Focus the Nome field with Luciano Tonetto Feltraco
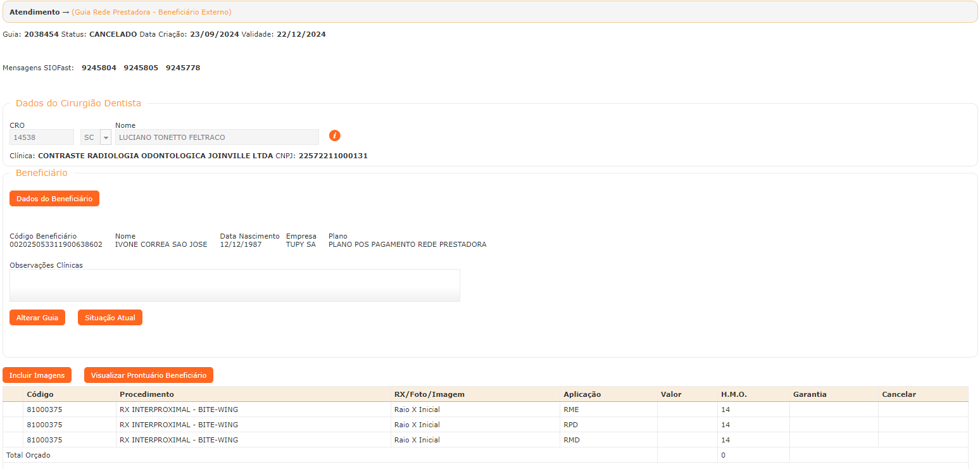 coord(217,137)
